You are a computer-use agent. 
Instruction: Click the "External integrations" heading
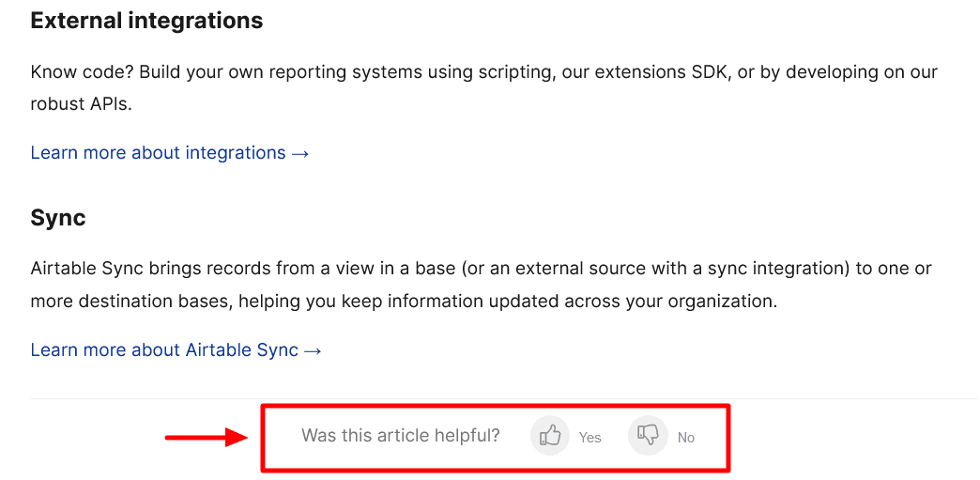click(x=146, y=21)
